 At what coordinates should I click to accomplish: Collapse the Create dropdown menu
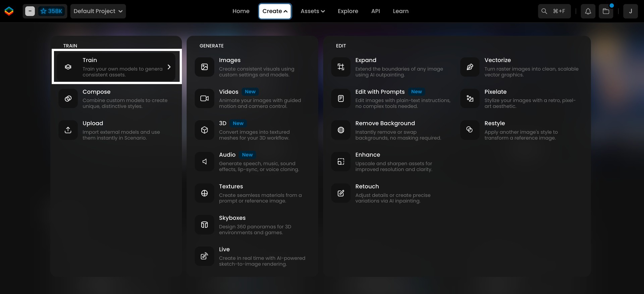pyautogui.click(x=275, y=11)
